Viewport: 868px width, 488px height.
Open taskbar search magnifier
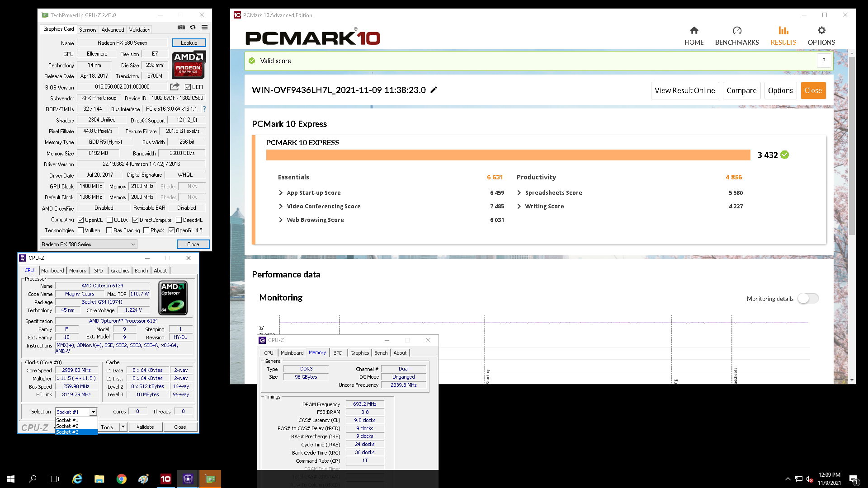point(33,479)
